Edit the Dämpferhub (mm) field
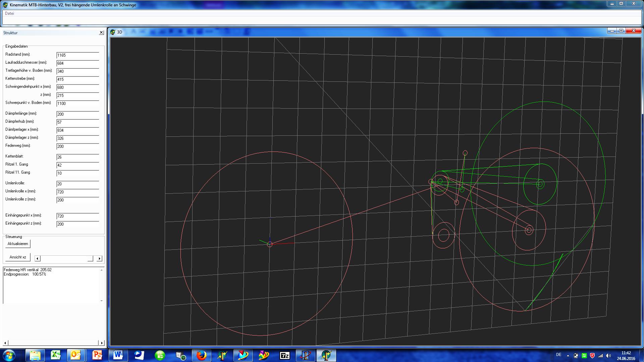The width and height of the screenshot is (644, 362). click(x=78, y=122)
